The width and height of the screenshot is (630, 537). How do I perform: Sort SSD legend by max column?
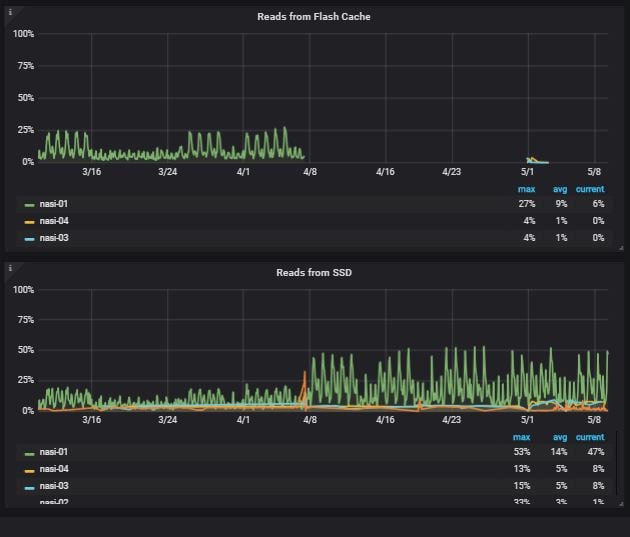[x=522, y=437]
